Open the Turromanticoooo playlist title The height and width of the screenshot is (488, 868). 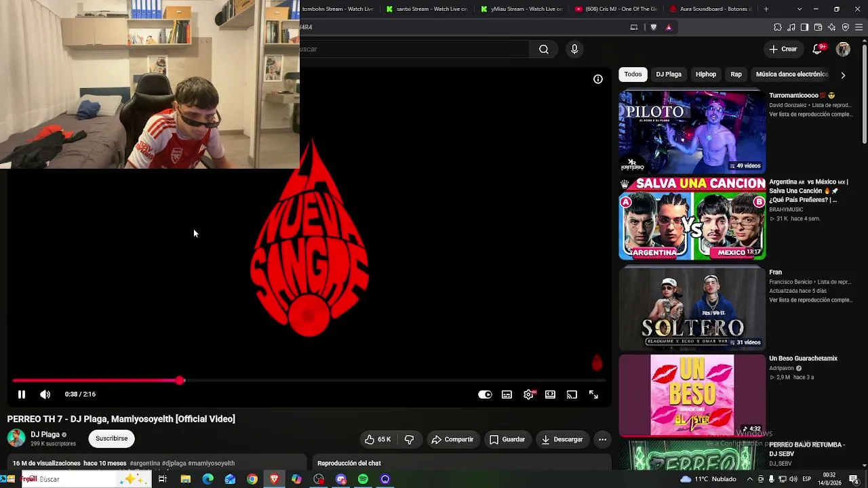click(802, 96)
